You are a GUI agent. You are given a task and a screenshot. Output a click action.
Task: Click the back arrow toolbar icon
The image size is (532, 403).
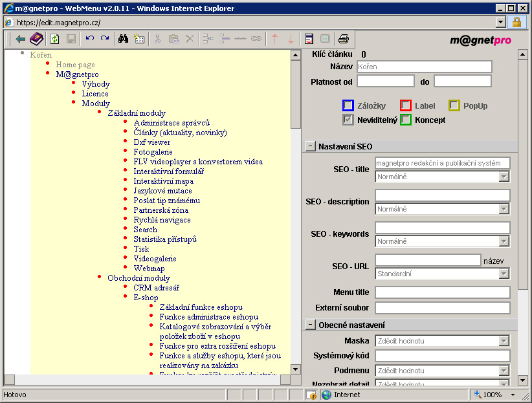click(x=21, y=39)
